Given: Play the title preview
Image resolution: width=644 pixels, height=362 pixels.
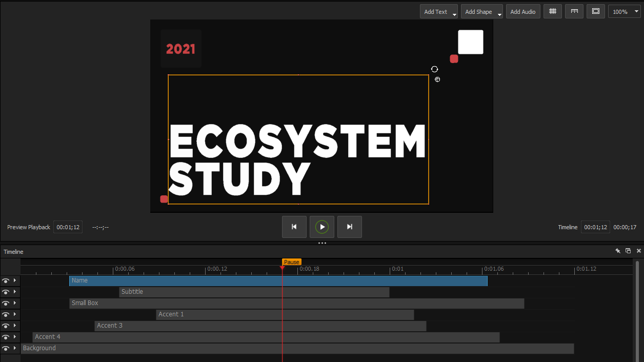Looking at the screenshot, I should (x=322, y=227).
